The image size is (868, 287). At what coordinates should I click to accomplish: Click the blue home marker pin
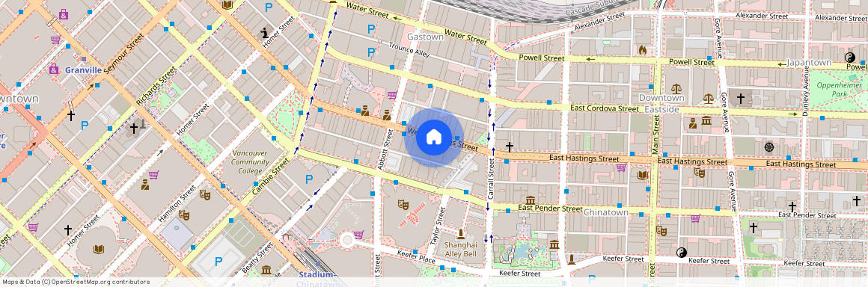(433, 137)
